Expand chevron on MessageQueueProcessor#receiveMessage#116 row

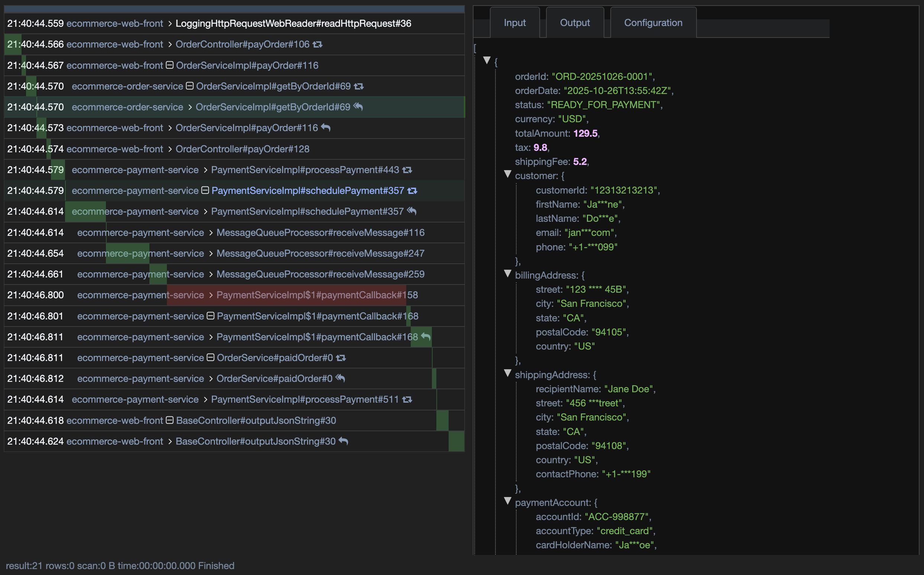[x=211, y=233]
